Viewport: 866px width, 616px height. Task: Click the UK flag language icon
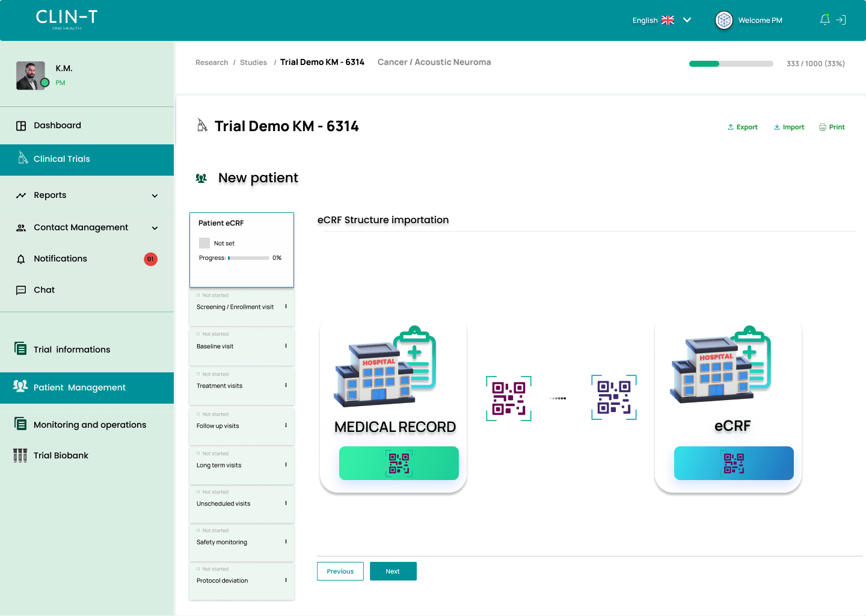click(668, 20)
